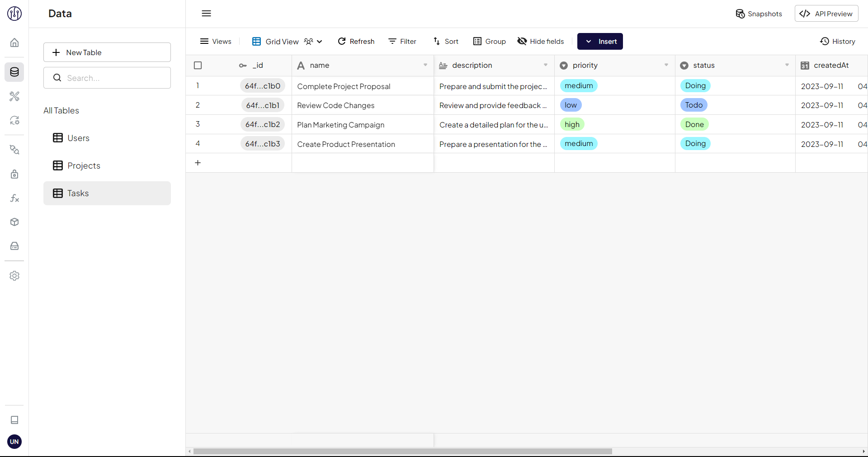Screen dimensions: 868x457
Task: Open the lock icon in left sidebar
Action: (14, 174)
